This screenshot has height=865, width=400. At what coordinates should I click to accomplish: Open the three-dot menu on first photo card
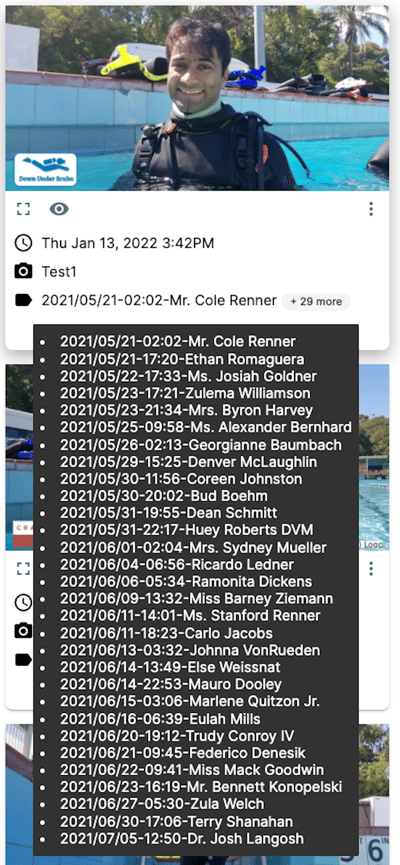[x=371, y=209]
